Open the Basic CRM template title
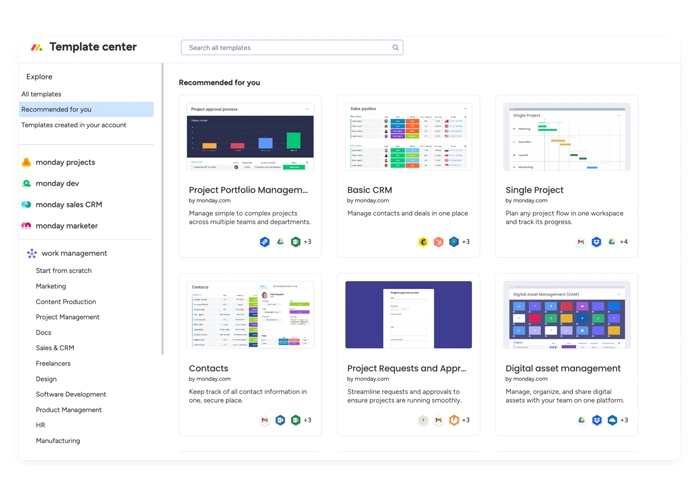 coord(370,190)
